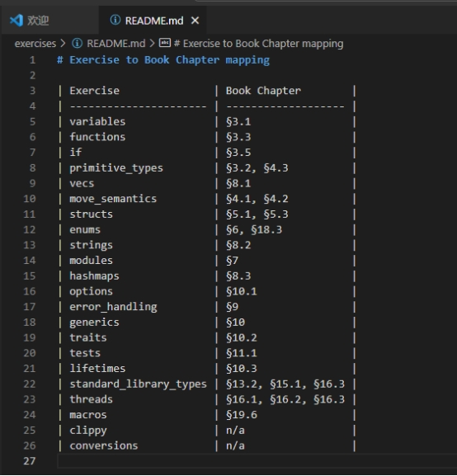Click the 'primitive_types' cell
Screen dimensions: 457x476
tap(116, 167)
